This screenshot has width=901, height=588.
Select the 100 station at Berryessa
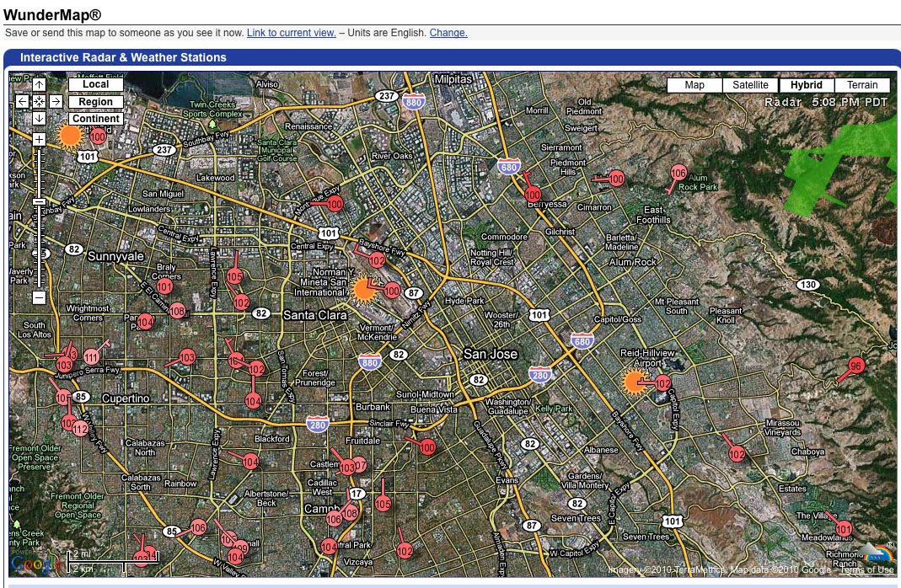point(533,194)
